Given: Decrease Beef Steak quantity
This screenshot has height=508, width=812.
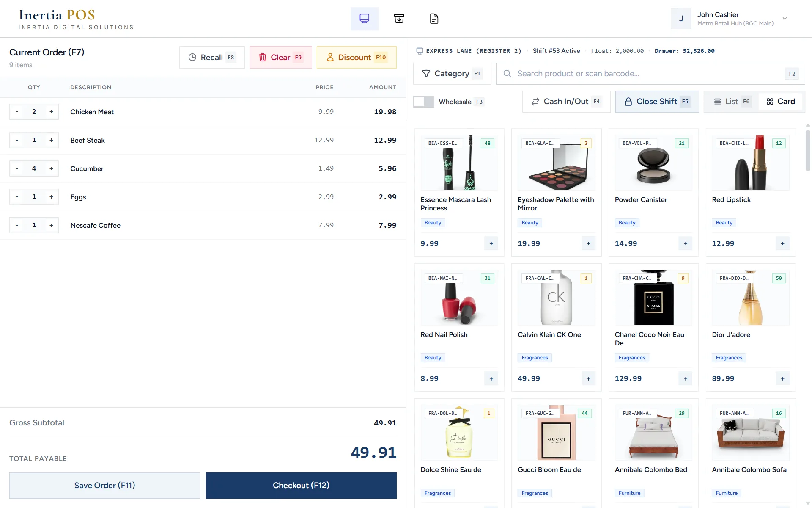Looking at the screenshot, I should 17,140.
